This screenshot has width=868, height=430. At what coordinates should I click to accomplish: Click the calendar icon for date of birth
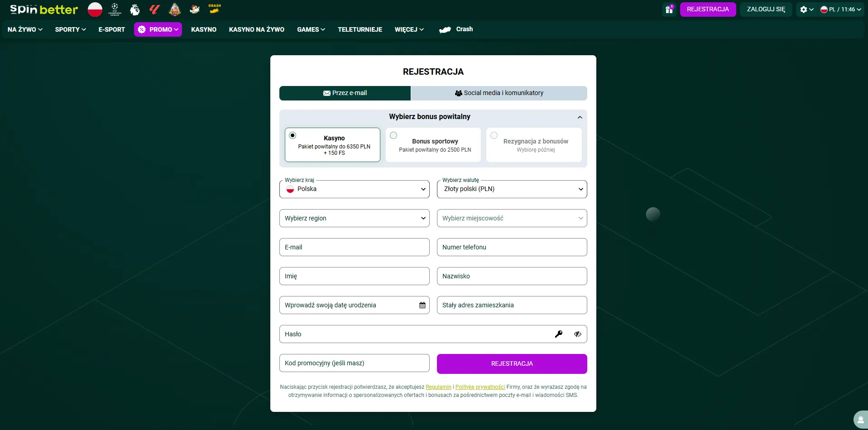tap(422, 305)
